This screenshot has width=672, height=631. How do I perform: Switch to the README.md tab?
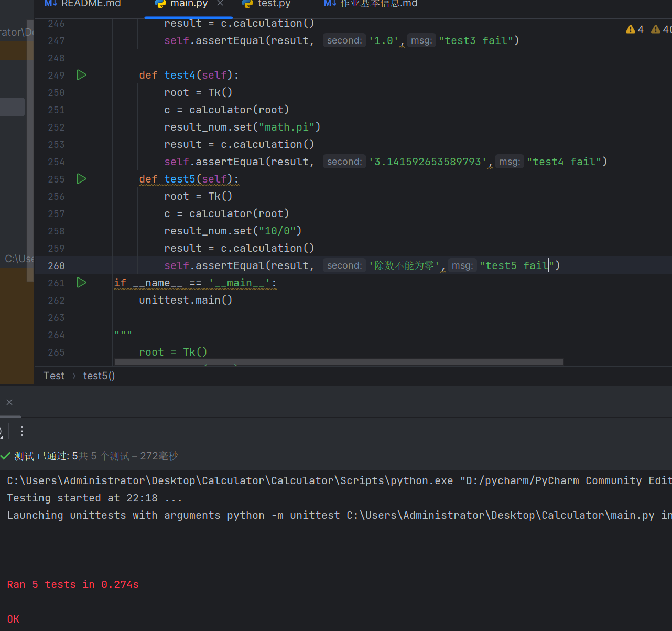click(x=91, y=4)
